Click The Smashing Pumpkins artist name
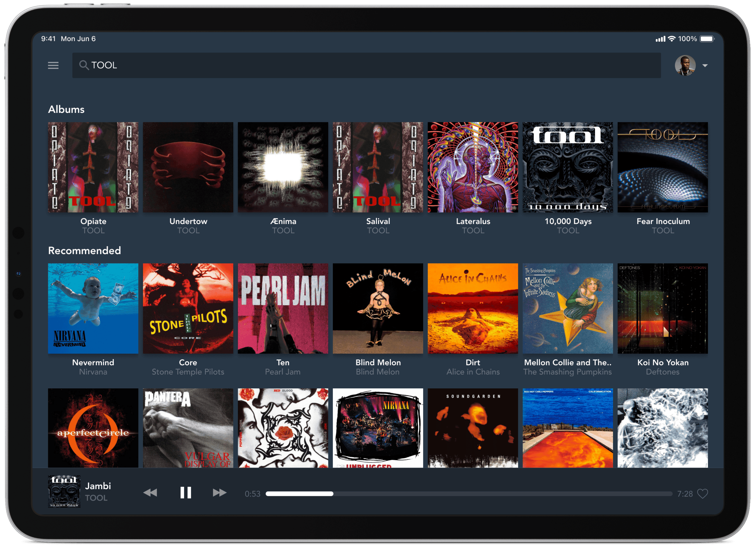Screen dimensions: 756x547 tap(568, 372)
